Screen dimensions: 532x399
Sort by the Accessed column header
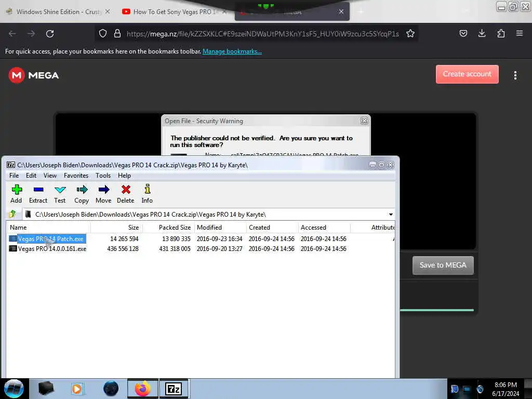(x=324, y=228)
